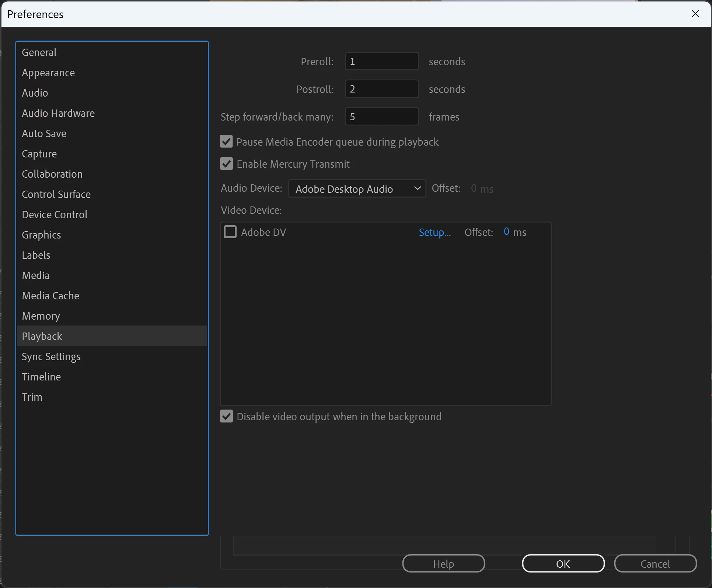712x588 pixels.
Task: Click Step forward/back many frames field
Action: (381, 116)
